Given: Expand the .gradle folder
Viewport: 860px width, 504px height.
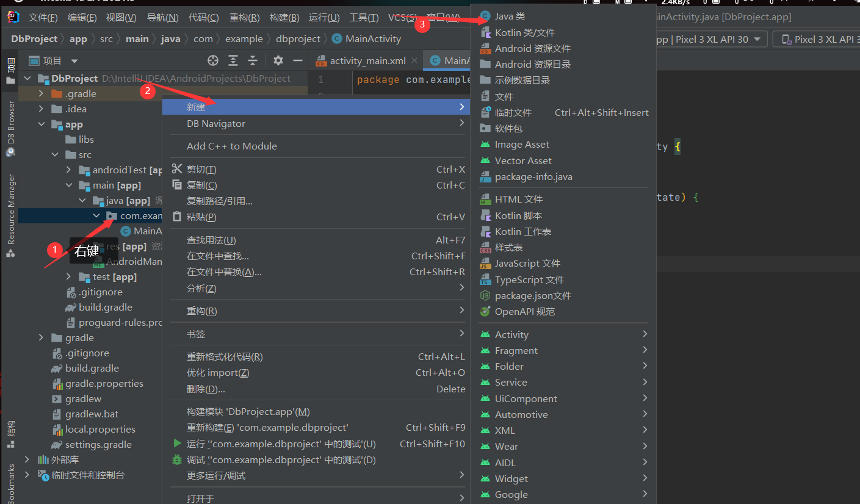Looking at the screenshot, I should 41,93.
